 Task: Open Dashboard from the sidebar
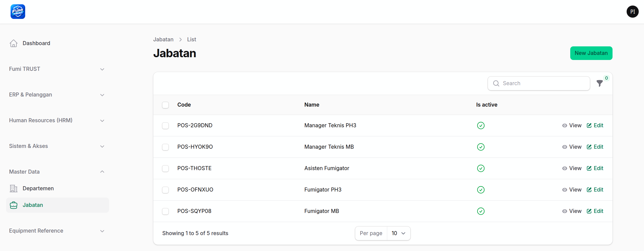(x=57, y=43)
